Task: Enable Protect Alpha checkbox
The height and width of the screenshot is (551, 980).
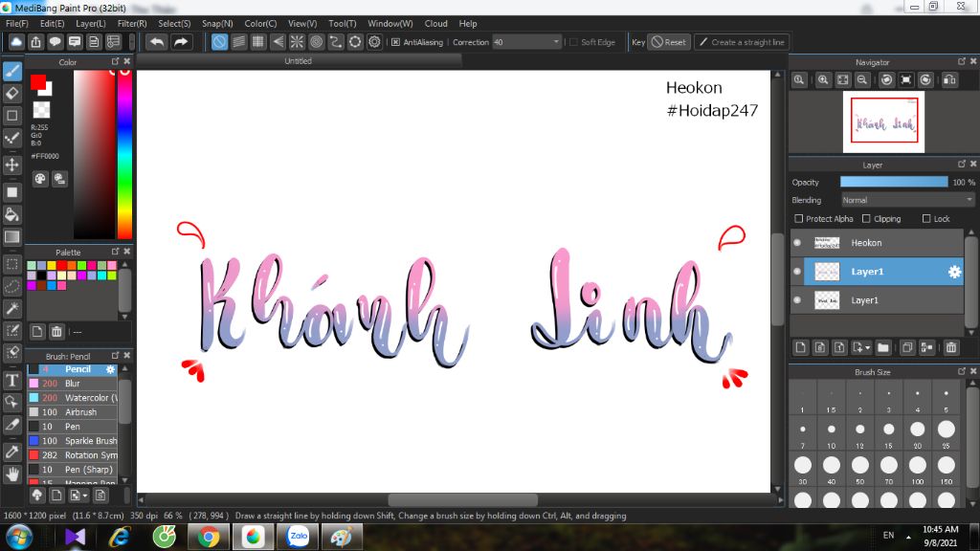Action: (798, 219)
